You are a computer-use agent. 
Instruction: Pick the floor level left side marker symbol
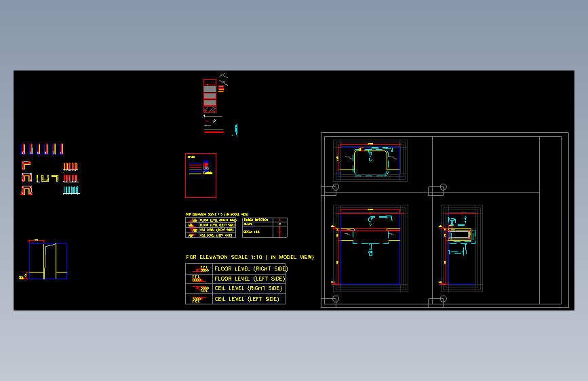click(x=199, y=279)
